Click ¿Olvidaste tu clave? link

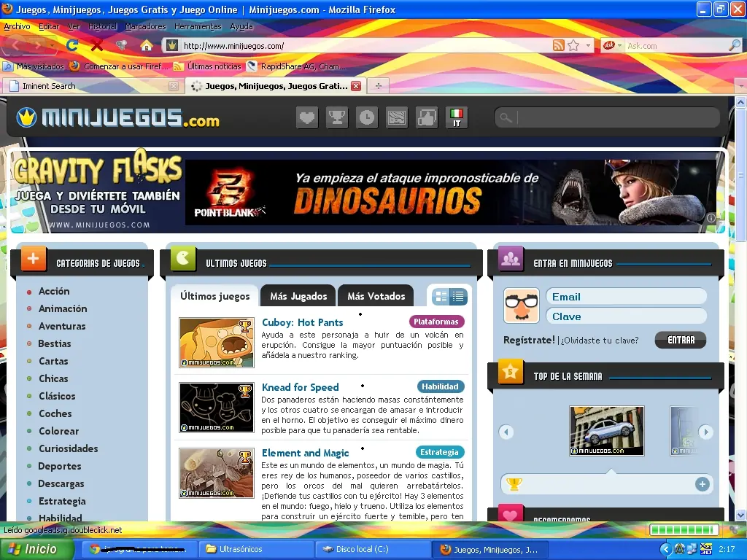600,341
